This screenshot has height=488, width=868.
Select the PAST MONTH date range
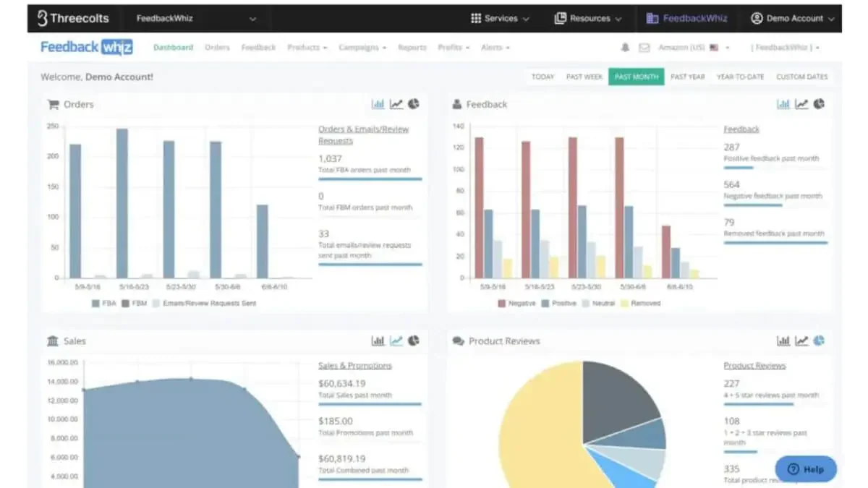click(636, 77)
